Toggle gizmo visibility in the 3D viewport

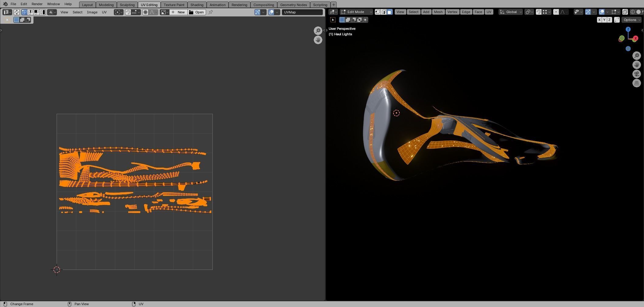(588, 12)
